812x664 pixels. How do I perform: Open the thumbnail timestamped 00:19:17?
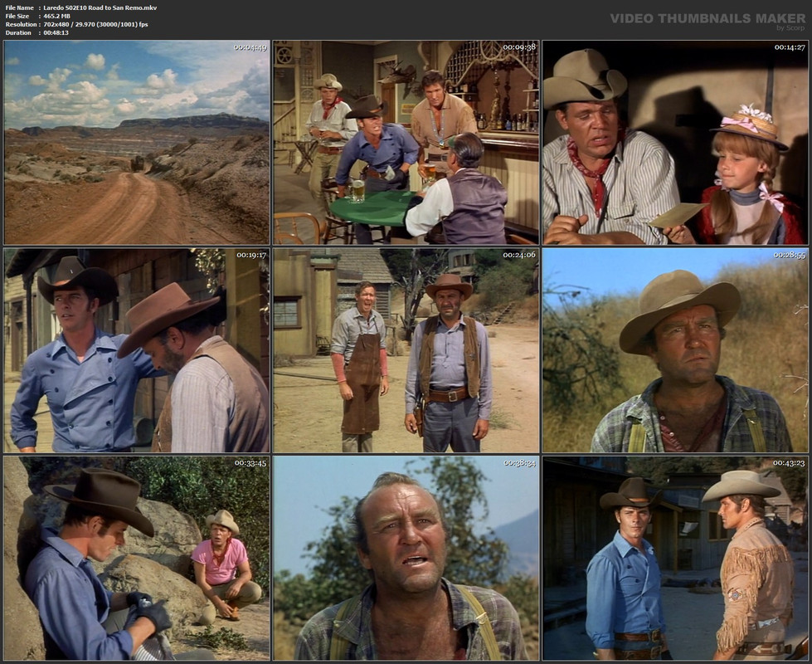coord(137,350)
